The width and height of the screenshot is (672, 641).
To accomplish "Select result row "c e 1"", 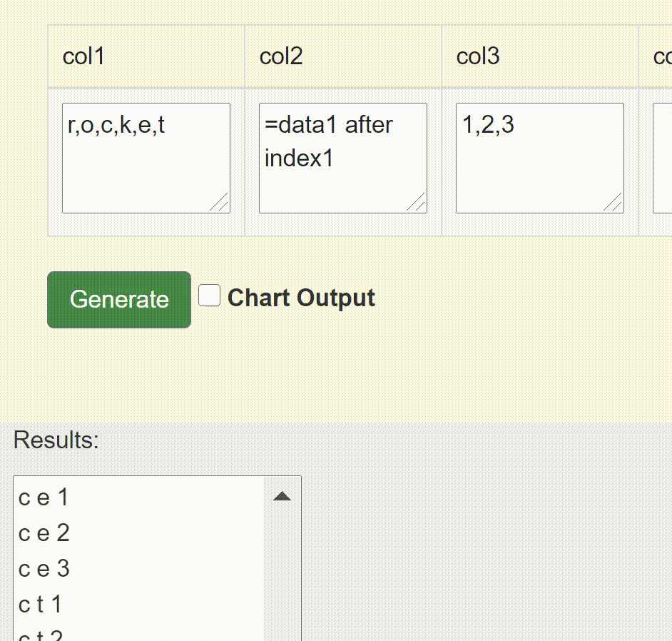I will (x=139, y=498).
